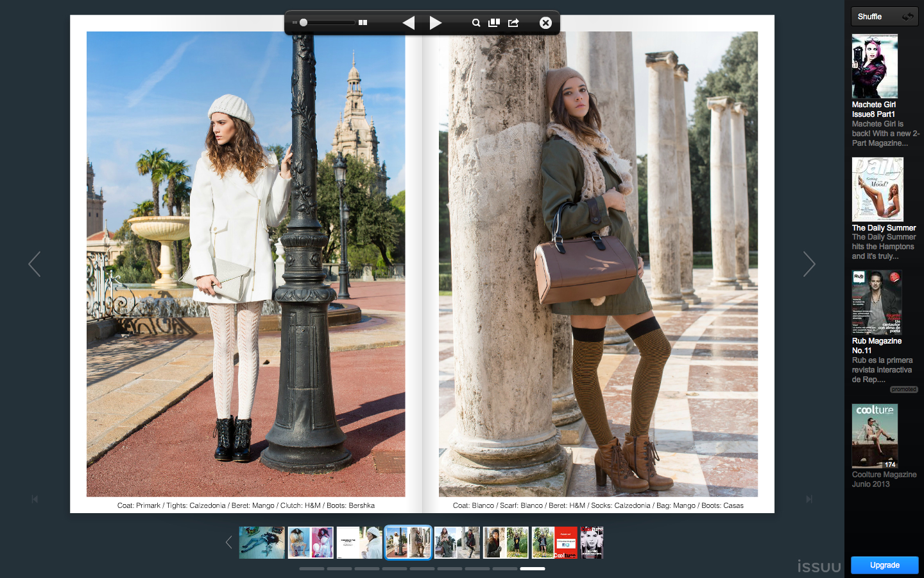Click the blue Upgrade button
The height and width of the screenshot is (578, 924).
click(x=884, y=565)
